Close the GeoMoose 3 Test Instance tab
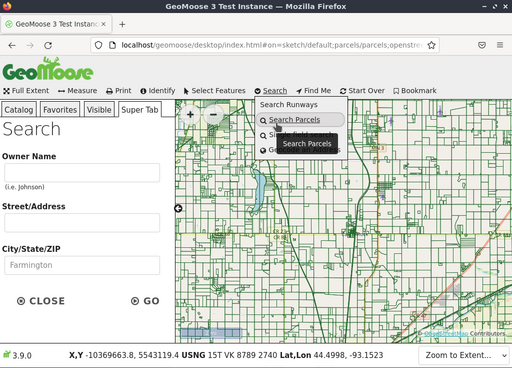 click(104, 24)
